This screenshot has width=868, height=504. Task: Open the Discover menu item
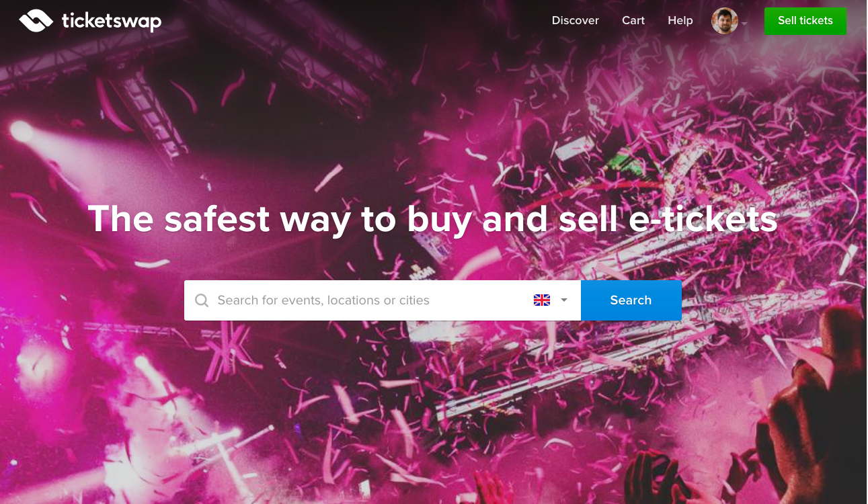pos(575,20)
